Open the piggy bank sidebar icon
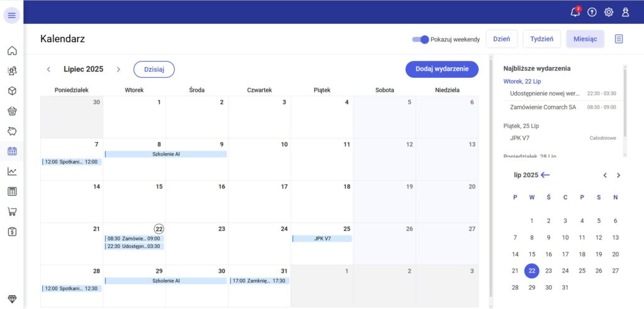The height and width of the screenshot is (309, 644). coord(12,131)
